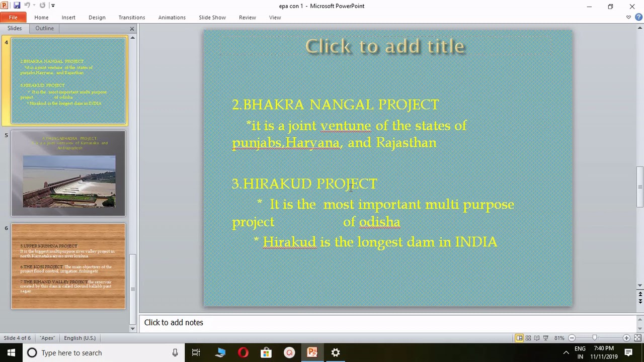Click the zoom slider handle

[595, 338]
